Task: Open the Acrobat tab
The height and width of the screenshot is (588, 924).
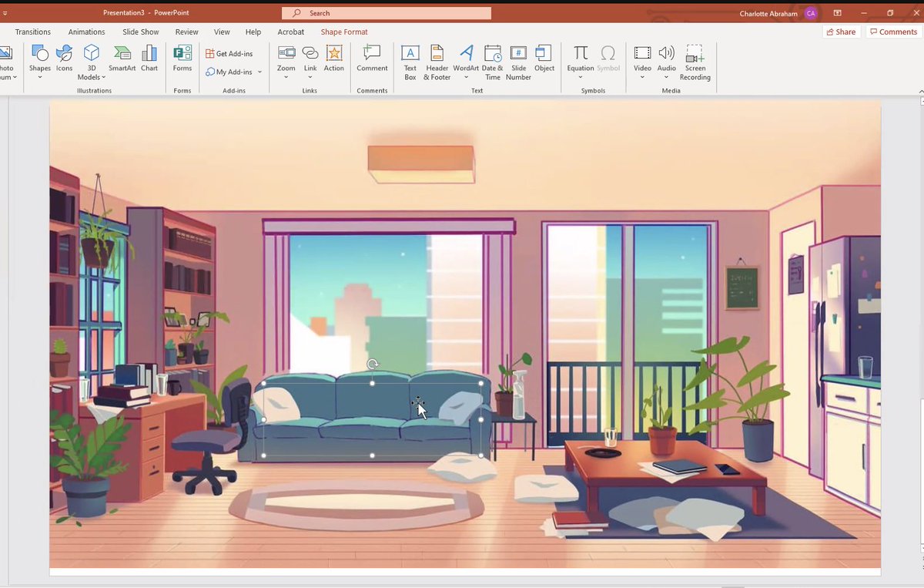Action: [x=291, y=32]
